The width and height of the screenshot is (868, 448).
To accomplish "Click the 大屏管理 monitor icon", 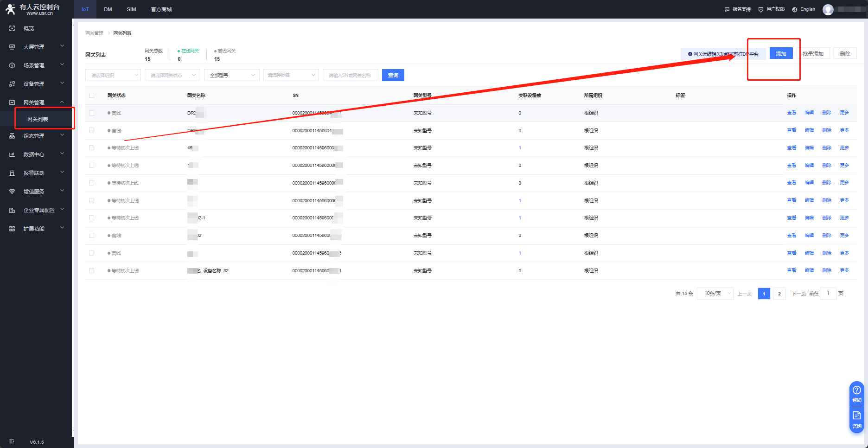I will [12, 47].
